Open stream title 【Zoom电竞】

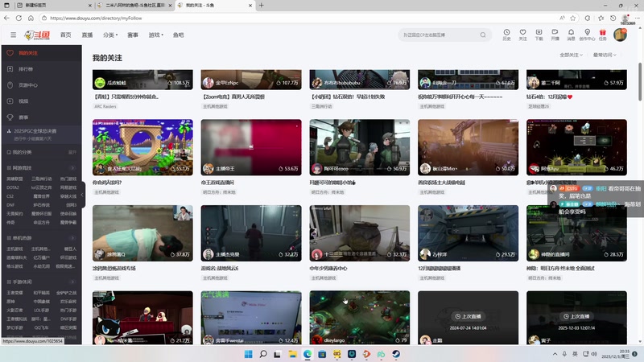pos(233,97)
